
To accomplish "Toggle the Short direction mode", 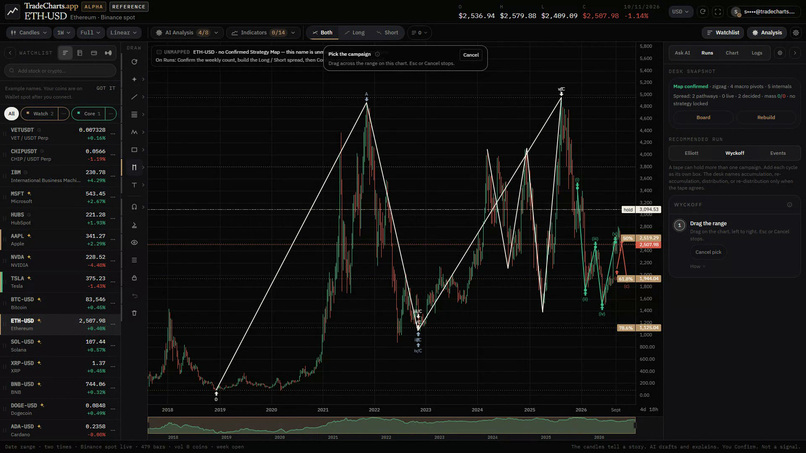I will pyautogui.click(x=388, y=32).
